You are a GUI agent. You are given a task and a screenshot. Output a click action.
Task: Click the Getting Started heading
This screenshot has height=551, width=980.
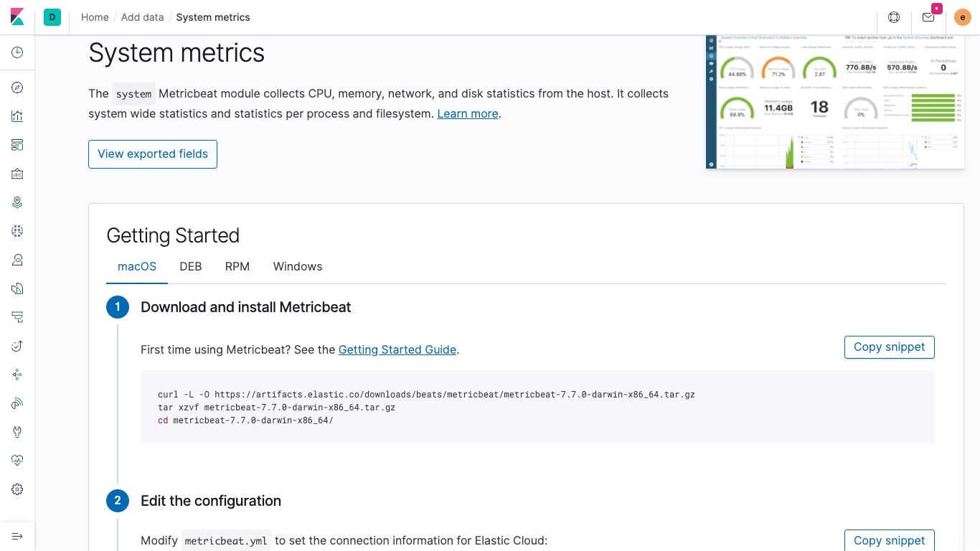173,235
